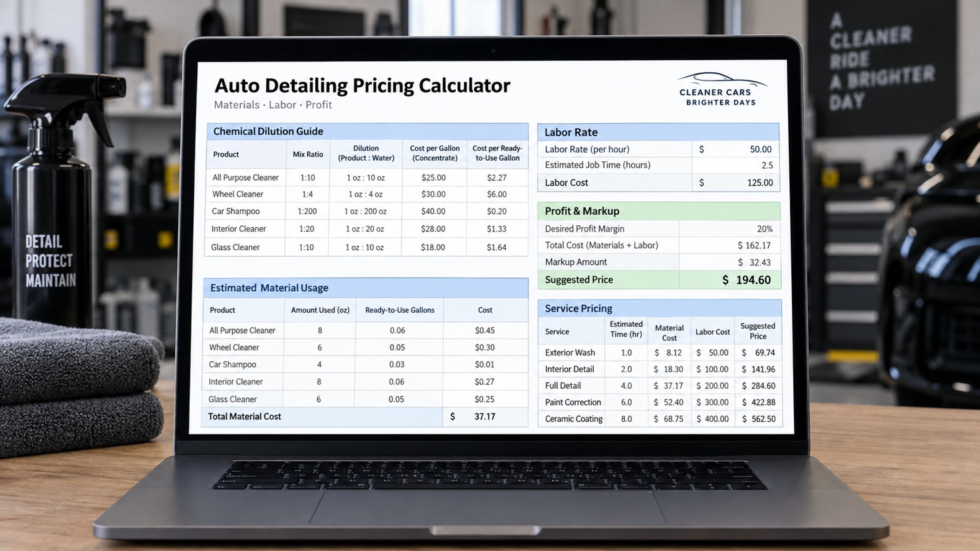Click the Wheel Cleaner mix ratio 1:4
Screen dimensions: 980x551
307,194
